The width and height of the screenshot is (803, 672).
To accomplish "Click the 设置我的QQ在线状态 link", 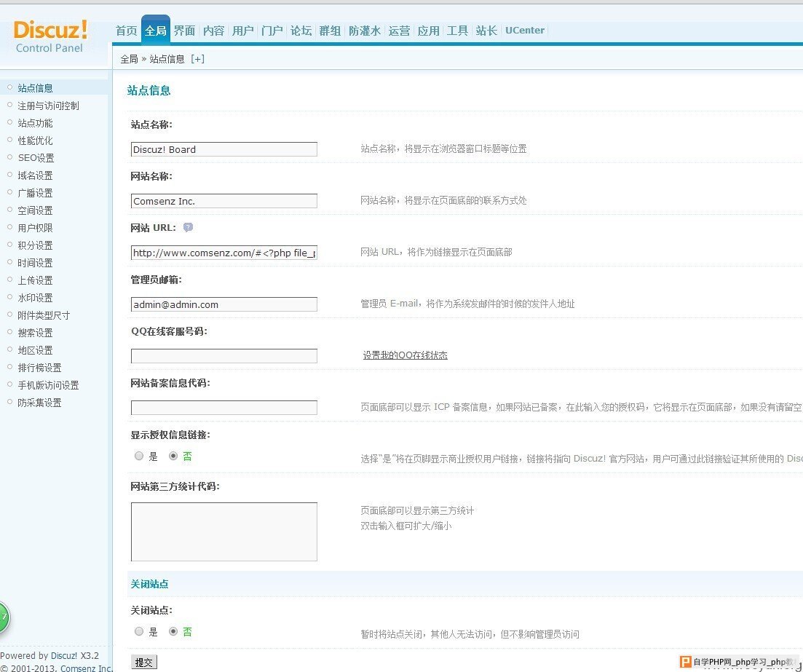I will [405, 355].
